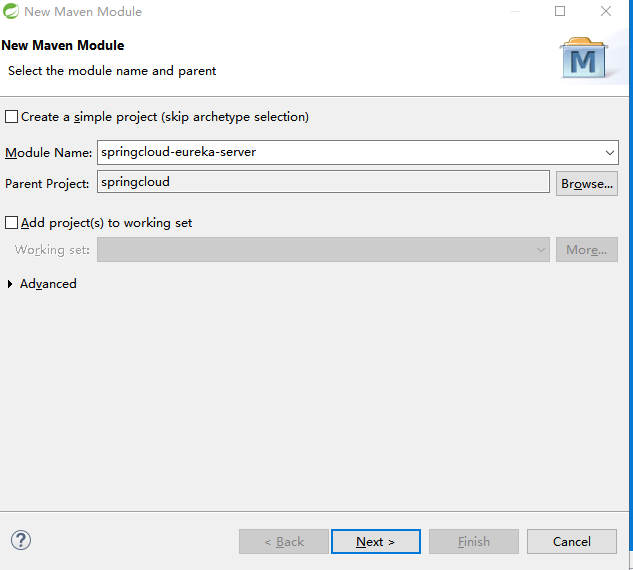Open the Module Name dropdown arrow
This screenshot has height=570, width=633.
coord(609,153)
